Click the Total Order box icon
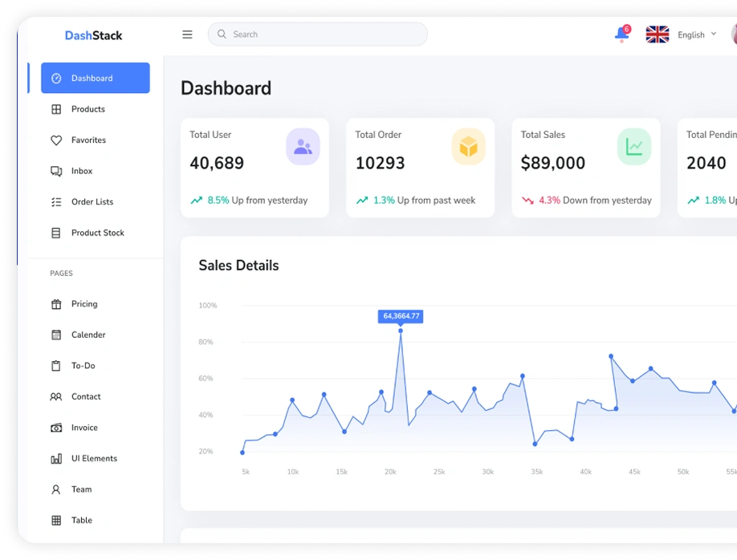 (468, 147)
